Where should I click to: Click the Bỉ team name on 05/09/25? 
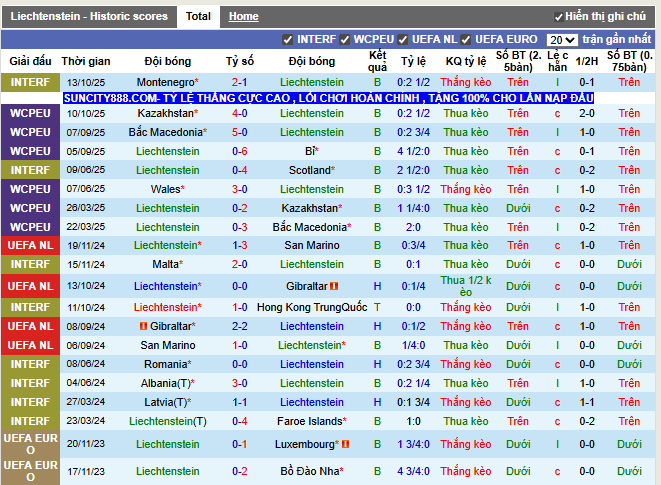point(310,151)
